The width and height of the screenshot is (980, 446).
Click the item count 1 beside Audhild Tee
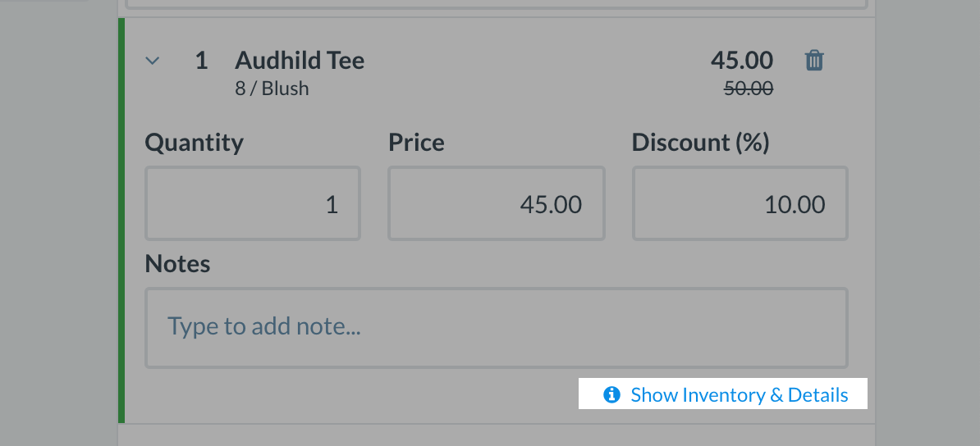pos(201,61)
